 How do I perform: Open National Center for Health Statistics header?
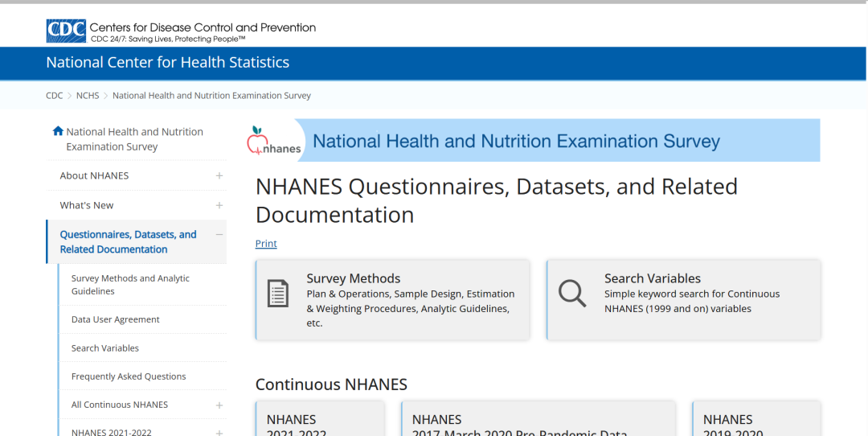(x=168, y=63)
